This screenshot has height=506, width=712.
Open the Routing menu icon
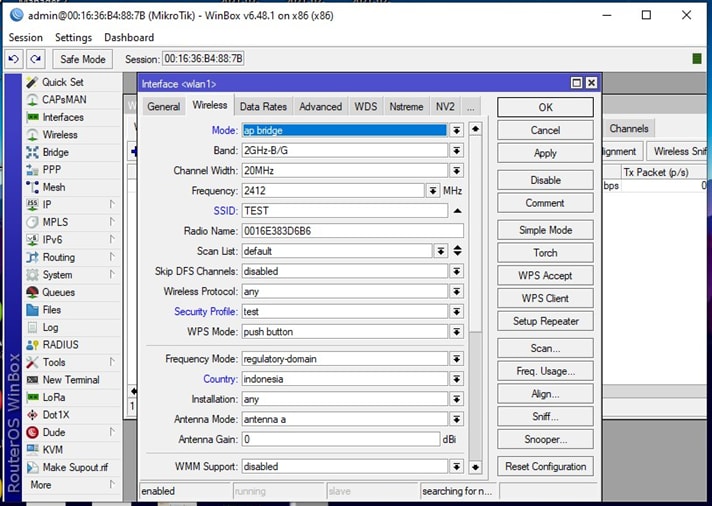pyautogui.click(x=32, y=257)
